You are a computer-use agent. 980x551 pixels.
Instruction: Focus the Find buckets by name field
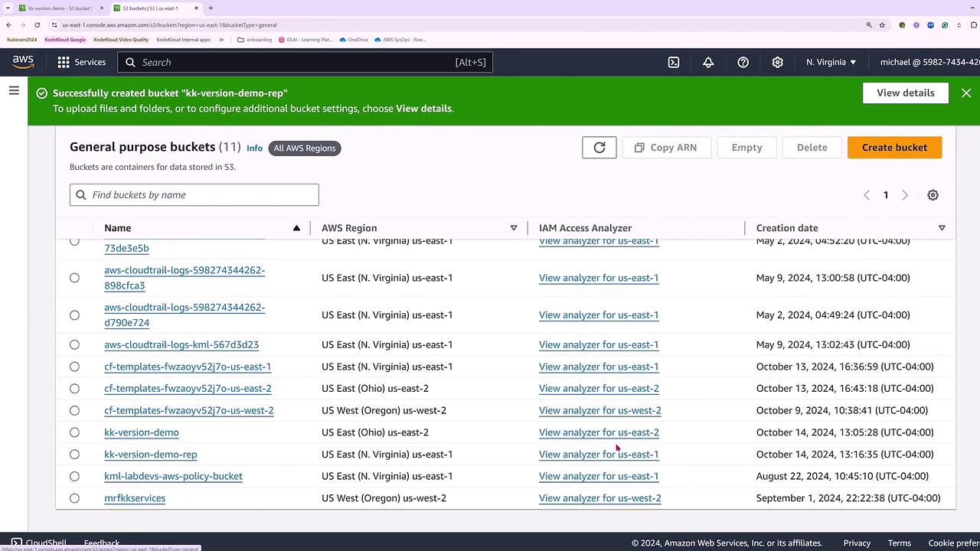coord(194,195)
